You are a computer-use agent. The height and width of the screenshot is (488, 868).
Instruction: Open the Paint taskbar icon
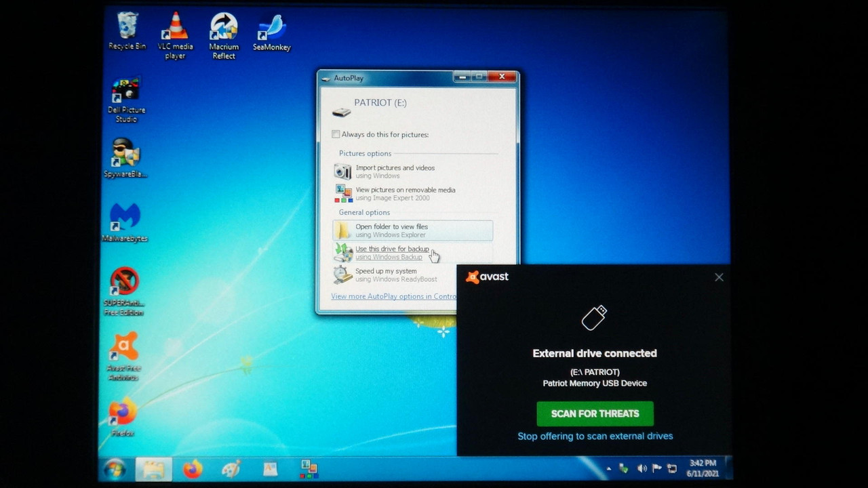point(232,469)
